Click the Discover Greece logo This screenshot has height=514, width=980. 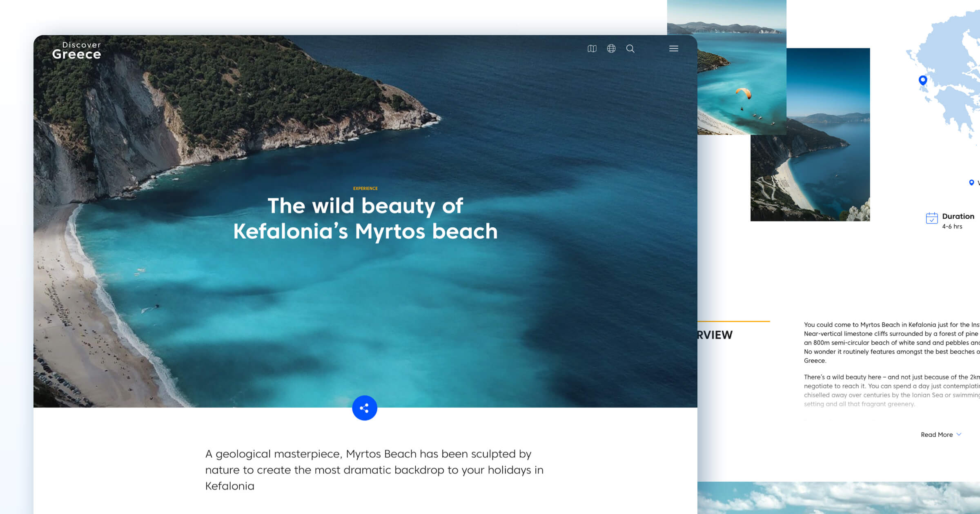coord(76,51)
